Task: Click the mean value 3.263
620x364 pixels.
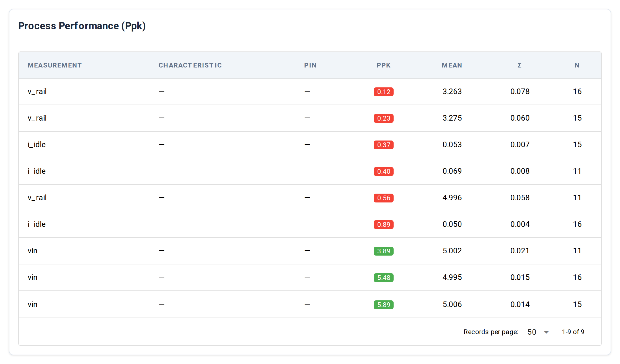Action: pyautogui.click(x=452, y=92)
